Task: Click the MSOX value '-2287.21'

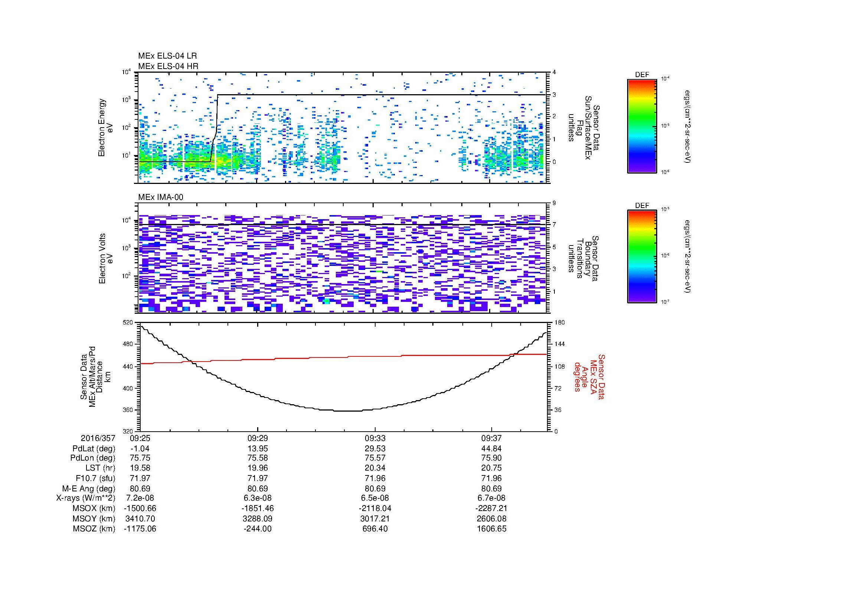Action: coord(491,508)
